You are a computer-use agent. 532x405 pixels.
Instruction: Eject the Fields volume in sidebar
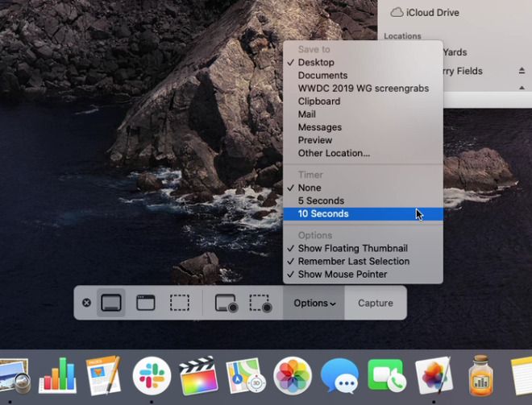coord(522,71)
